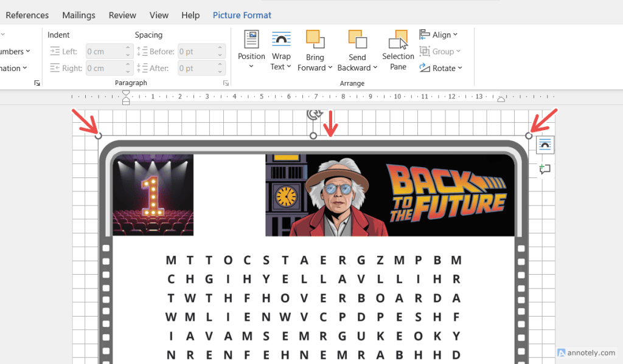
Task: Open the Align dropdown
Action: click(439, 35)
